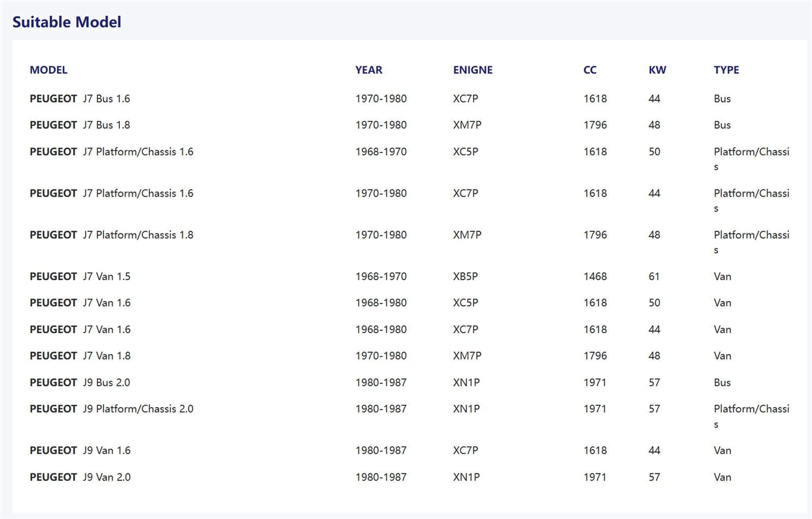Click PEUGEOT J7 Bus 1.8 model cell

pyautogui.click(x=80, y=125)
